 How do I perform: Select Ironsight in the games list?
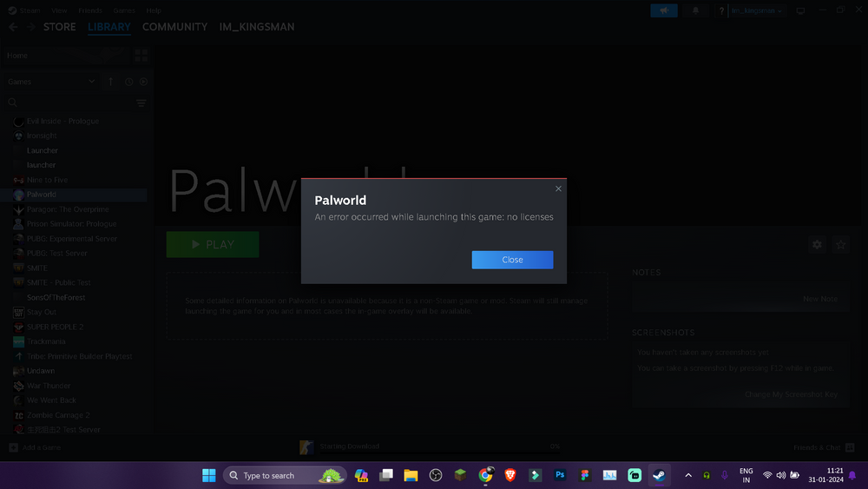42,135
